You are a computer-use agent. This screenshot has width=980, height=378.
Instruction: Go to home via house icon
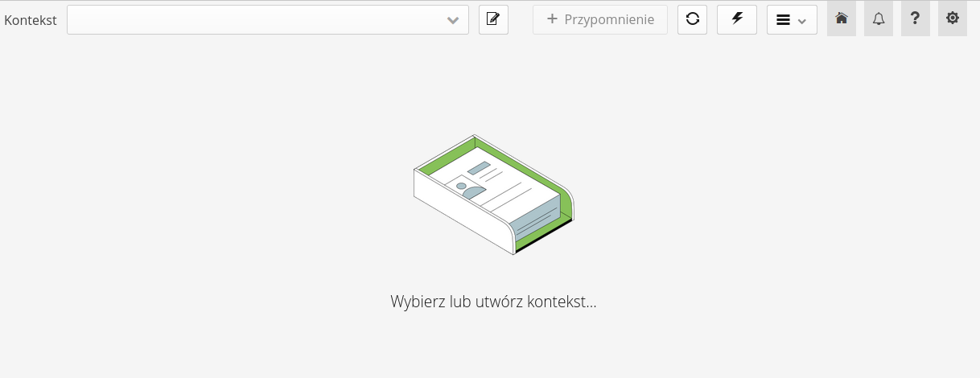coord(841,19)
